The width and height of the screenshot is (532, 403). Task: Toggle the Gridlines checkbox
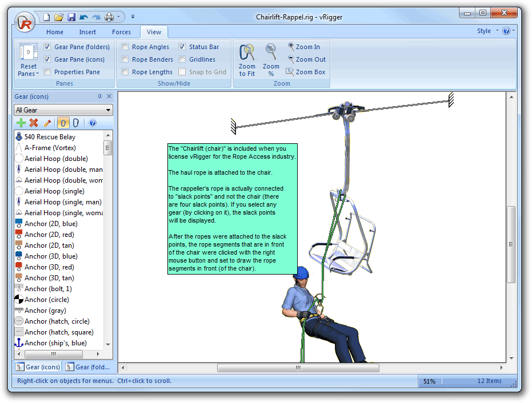[x=182, y=59]
